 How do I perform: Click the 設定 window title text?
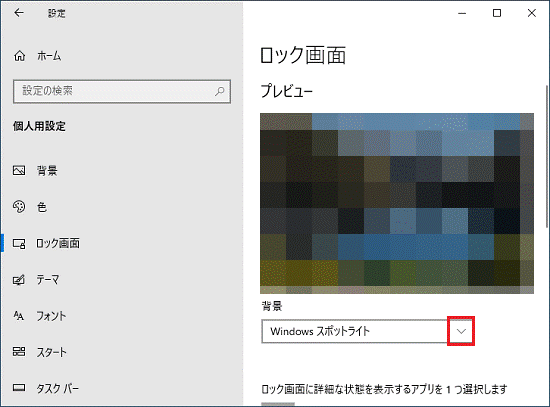click(x=56, y=13)
